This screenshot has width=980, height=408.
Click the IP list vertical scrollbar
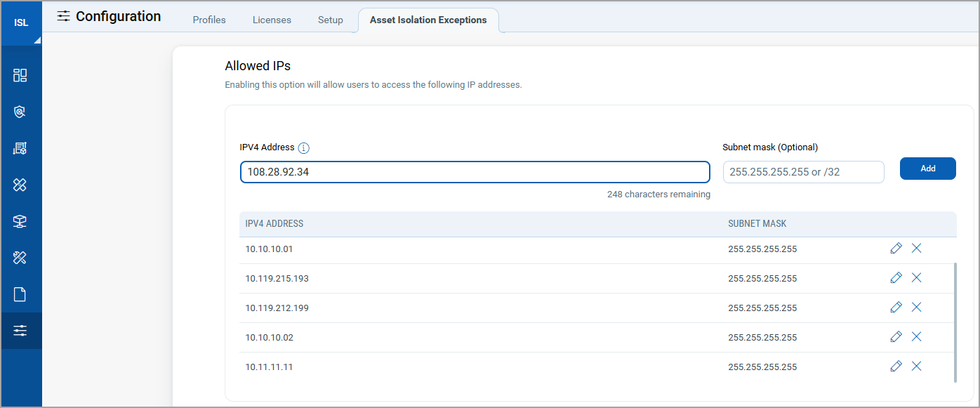coord(955,323)
